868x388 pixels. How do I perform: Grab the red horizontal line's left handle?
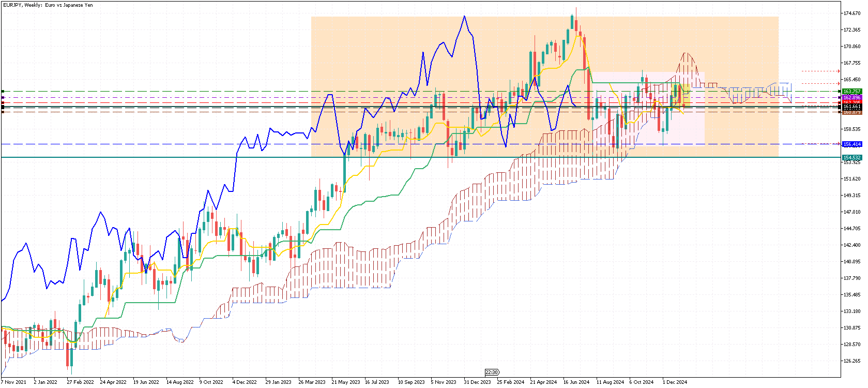tap(3, 103)
